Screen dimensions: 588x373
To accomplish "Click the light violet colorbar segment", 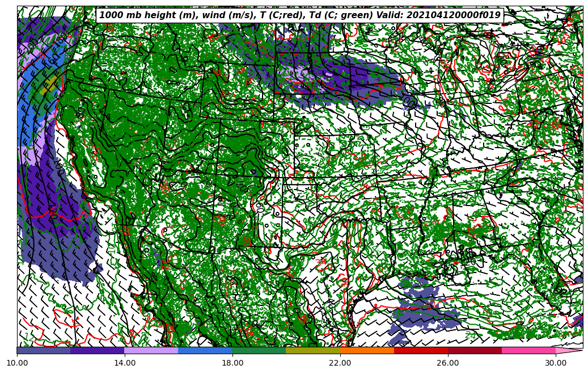I will pyautogui.click(x=151, y=350).
